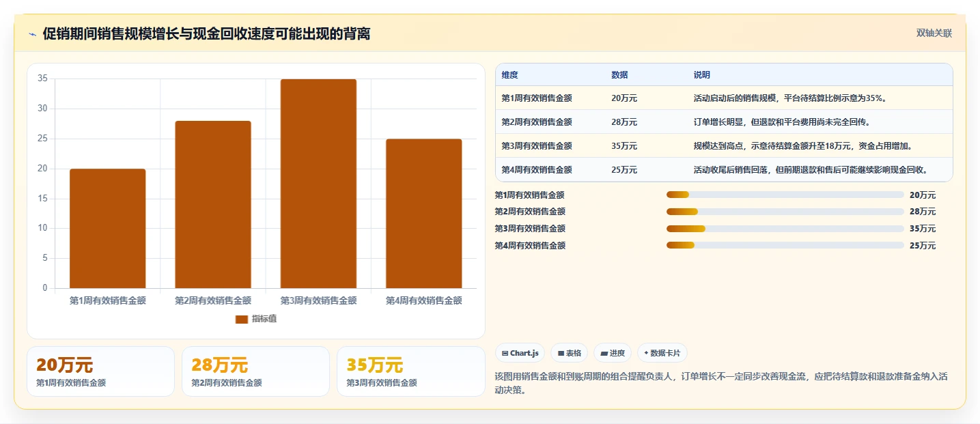Toggle the 指标值 legend swatch
The height and width of the screenshot is (424, 980).
[x=241, y=319]
